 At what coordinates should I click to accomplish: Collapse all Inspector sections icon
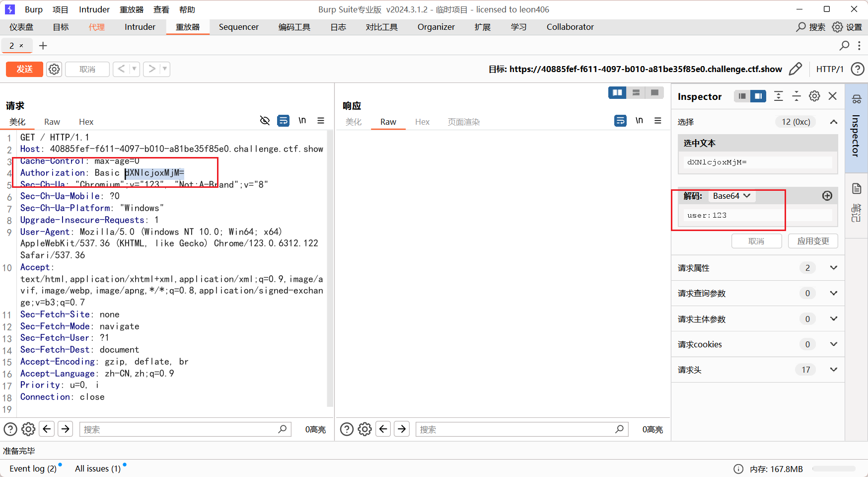[796, 96]
